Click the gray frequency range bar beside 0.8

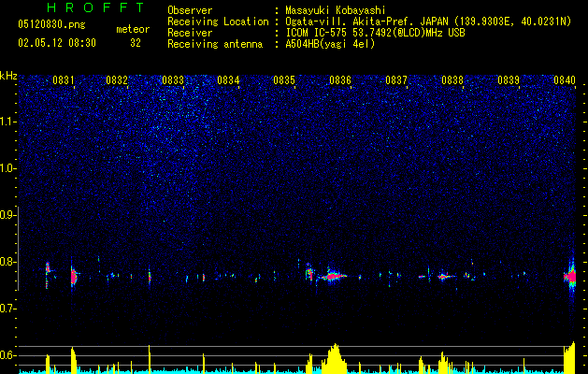tap(19, 248)
